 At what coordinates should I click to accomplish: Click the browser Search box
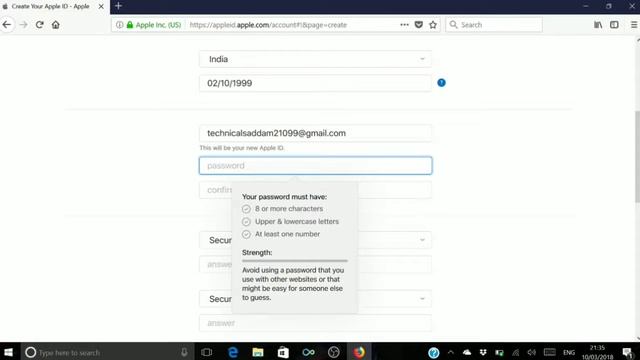pyautogui.click(x=494, y=25)
